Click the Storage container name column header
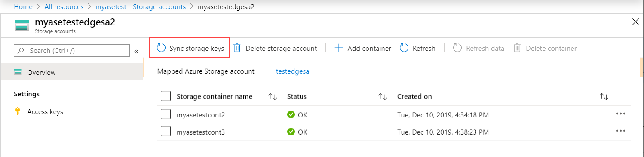The image size is (644, 157). (215, 96)
